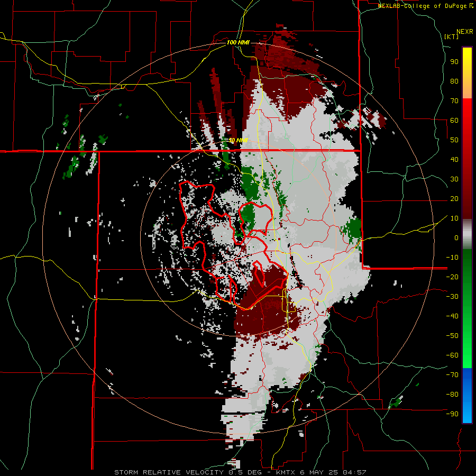Screen dimensions: 476x476
Task: Click the 90 value on the velocity scale
Action: 454,62
